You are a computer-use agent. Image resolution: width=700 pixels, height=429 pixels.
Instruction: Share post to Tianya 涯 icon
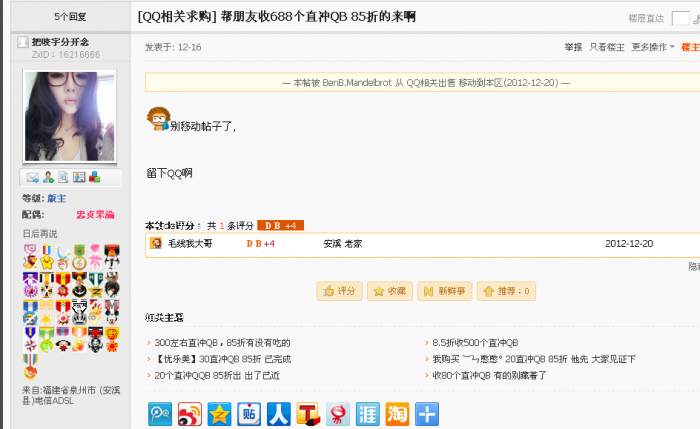click(x=368, y=414)
